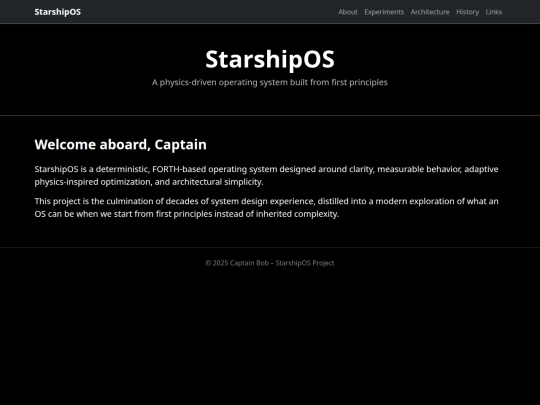View the History page
The height and width of the screenshot is (405, 540).
[467, 12]
